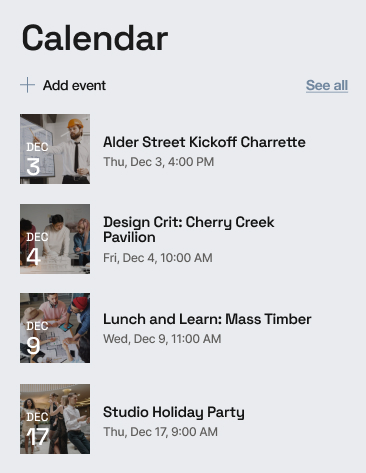Click the DEC 17 date badge overlay

coord(37,429)
